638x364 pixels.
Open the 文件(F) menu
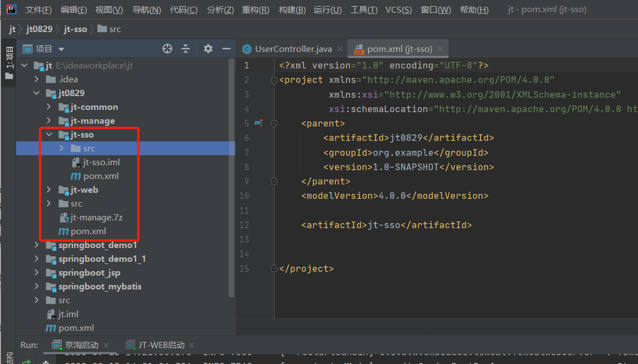point(38,10)
